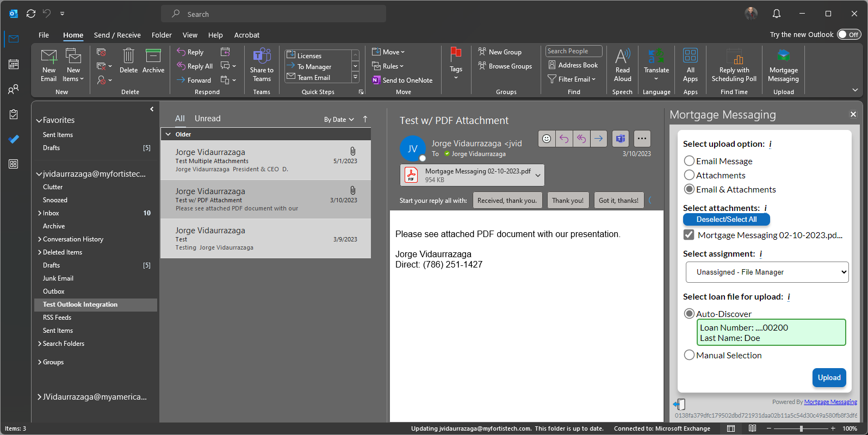React with emoji to the message
Viewport: 868px width, 435px height.
[x=547, y=139]
